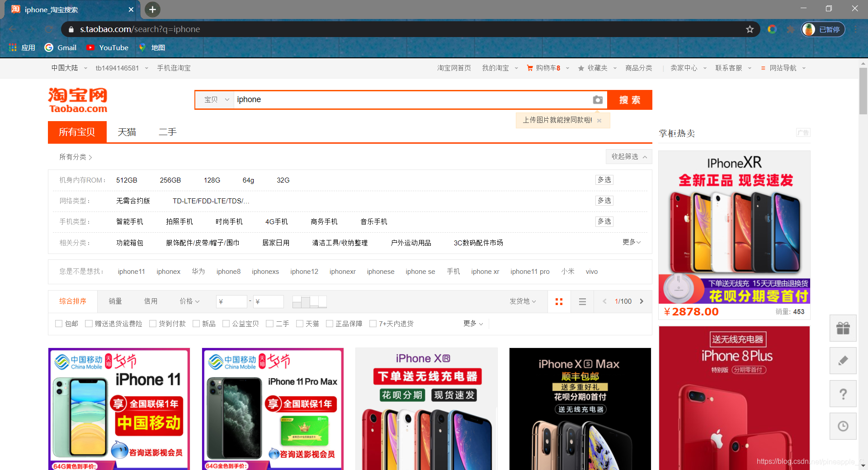Click the gift icon on the right sidebar

point(843,328)
